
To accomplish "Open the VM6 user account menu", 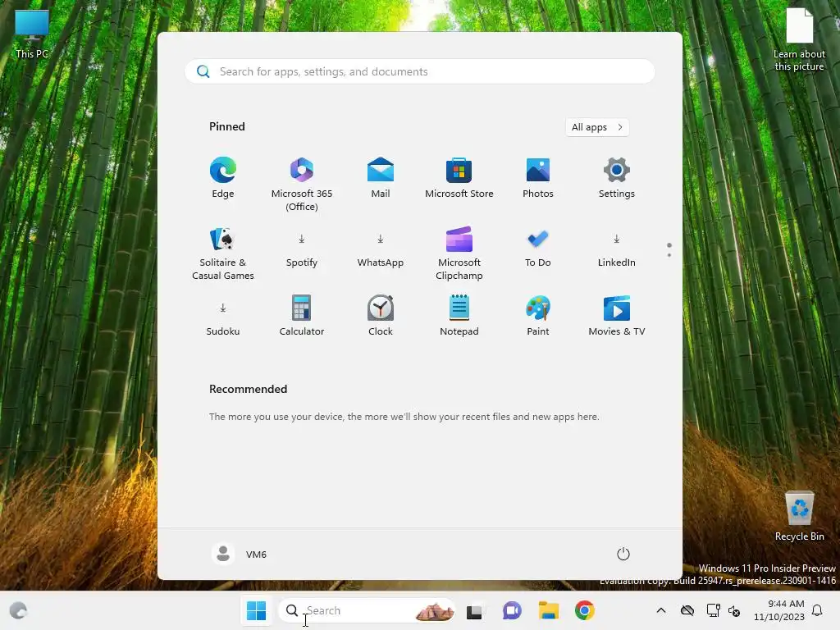I will (x=240, y=554).
